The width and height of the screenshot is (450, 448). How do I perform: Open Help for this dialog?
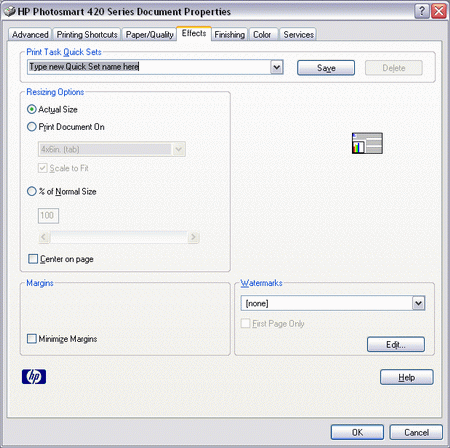coord(407,377)
